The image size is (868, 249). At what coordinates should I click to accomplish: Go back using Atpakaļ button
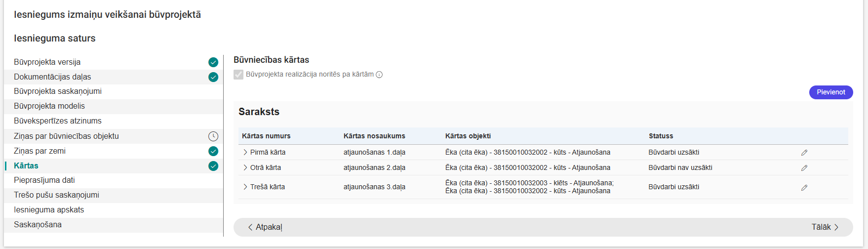(x=265, y=227)
